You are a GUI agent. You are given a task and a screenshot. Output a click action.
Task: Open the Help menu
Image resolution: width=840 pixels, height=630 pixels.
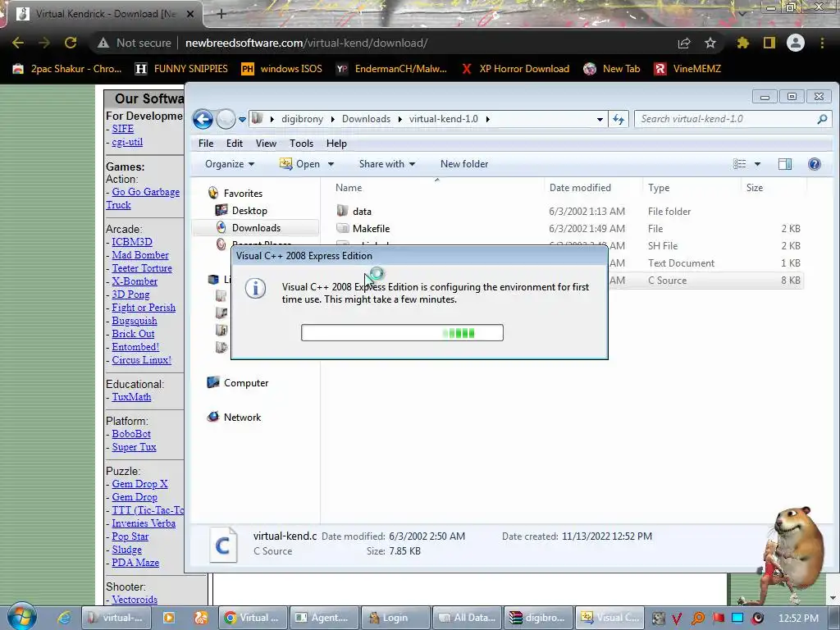click(336, 143)
